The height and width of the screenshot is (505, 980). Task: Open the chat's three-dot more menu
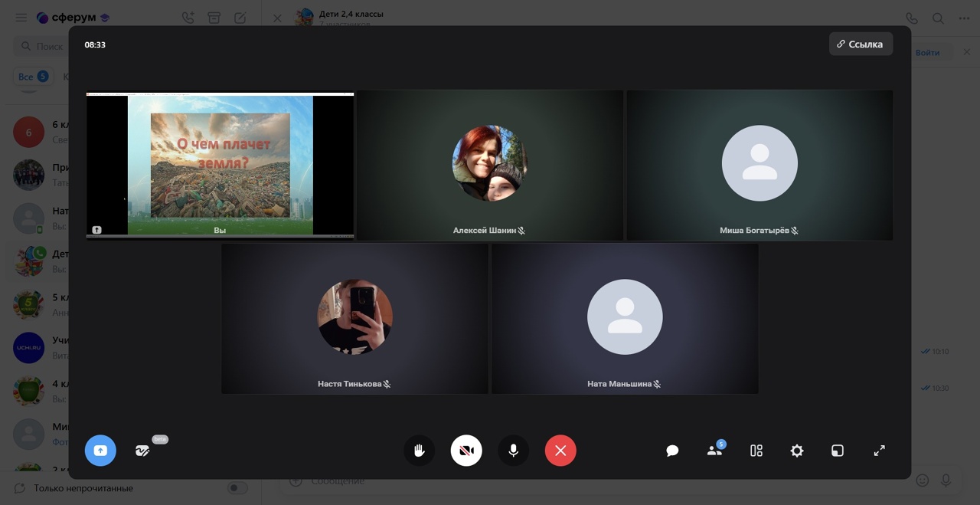tap(964, 18)
